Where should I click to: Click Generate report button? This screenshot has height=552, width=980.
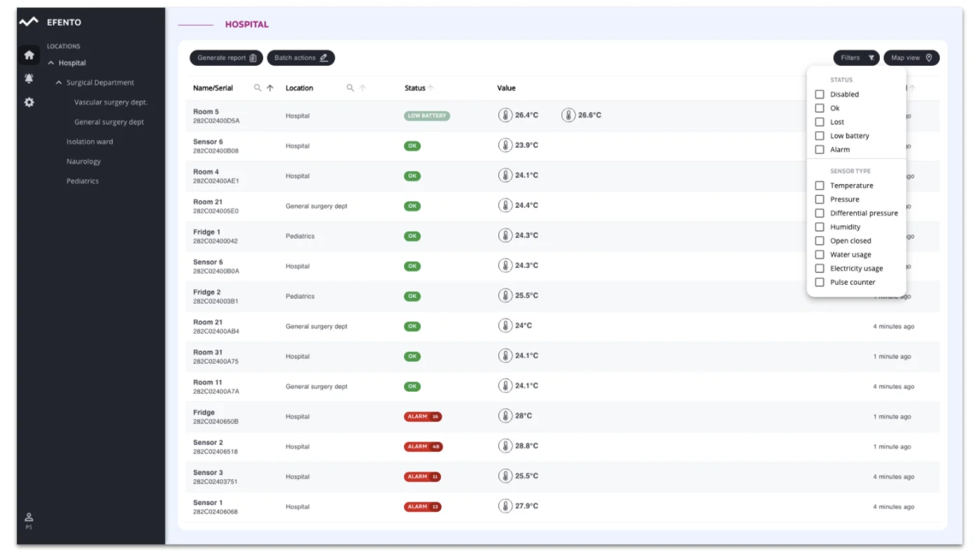tap(226, 58)
